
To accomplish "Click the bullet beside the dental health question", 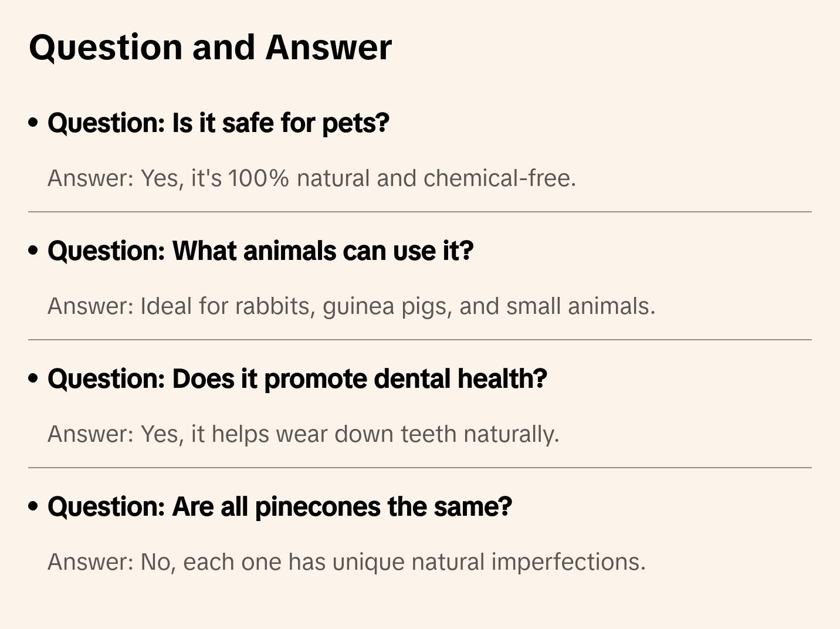I will (33, 379).
